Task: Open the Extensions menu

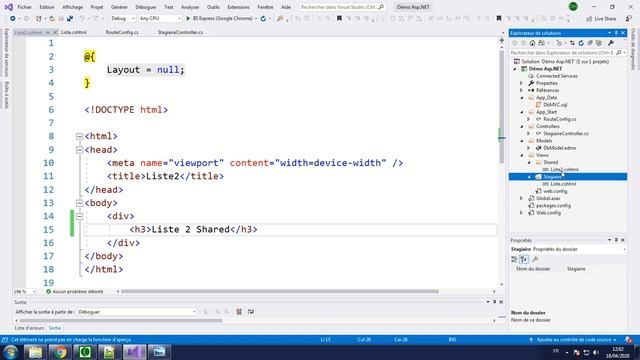Action: tap(238, 7)
